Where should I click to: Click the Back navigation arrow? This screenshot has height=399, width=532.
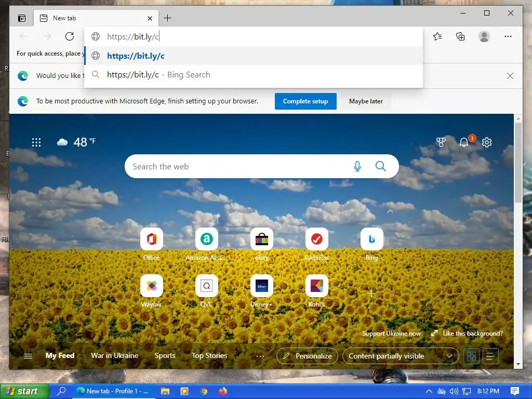click(x=24, y=36)
